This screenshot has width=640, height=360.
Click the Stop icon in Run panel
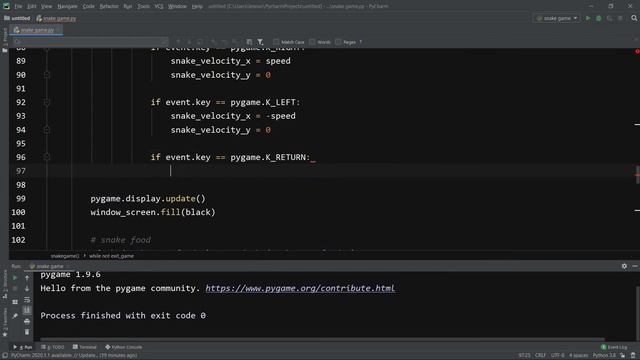pyautogui.click(x=15, y=289)
